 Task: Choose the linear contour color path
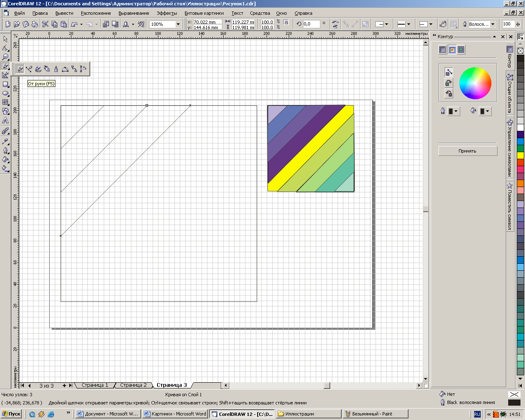449,73
